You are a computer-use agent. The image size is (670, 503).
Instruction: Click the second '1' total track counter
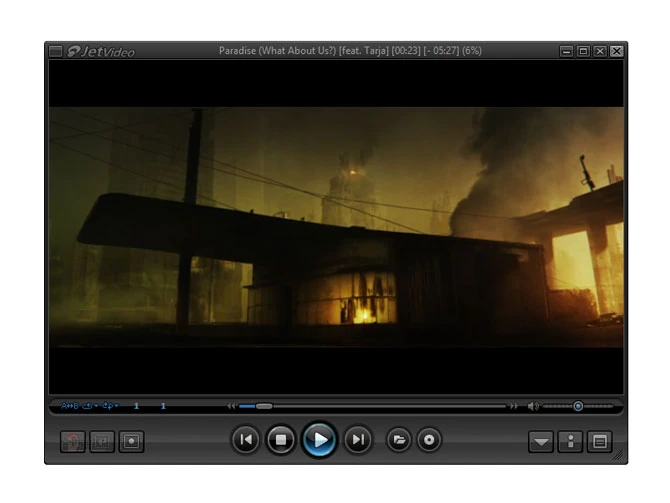[x=163, y=406]
